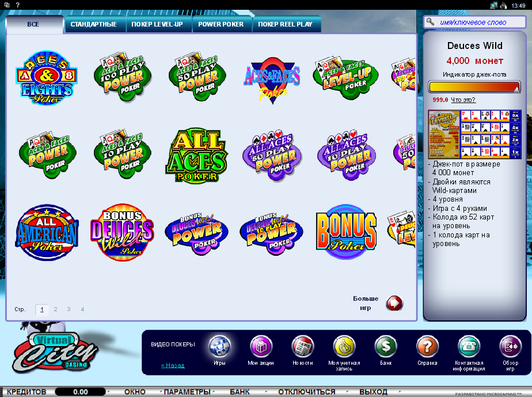This screenshot has height=397, width=532.
Task: Click БАНК in the bottom bar
Action: pos(240,392)
